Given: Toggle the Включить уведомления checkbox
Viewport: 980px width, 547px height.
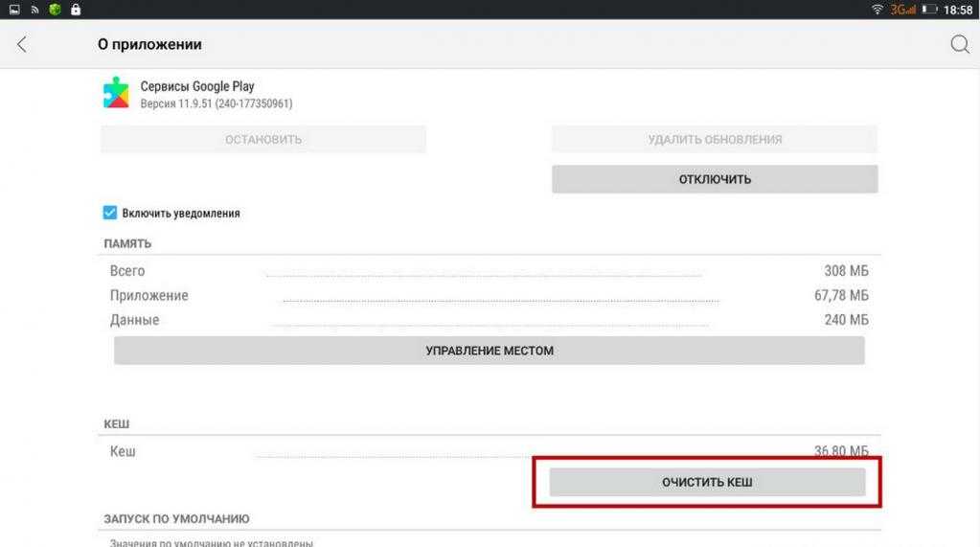Looking at the screenshot, I should click(110, 213).
